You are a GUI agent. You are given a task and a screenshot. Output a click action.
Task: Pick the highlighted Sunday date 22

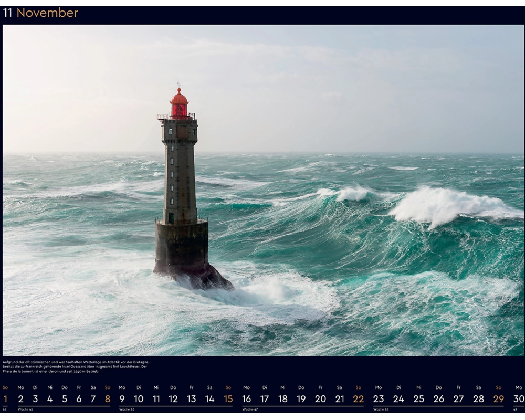tap(358, 399)
